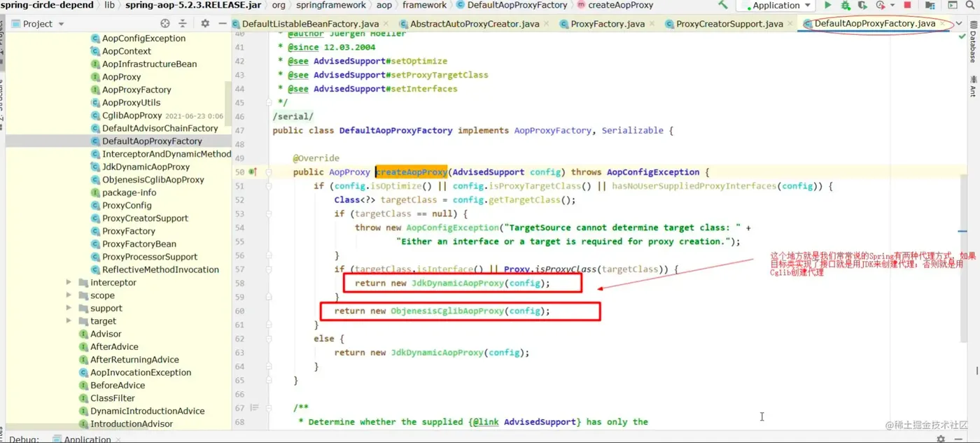Viewport: 980px width, 443px height.
Task: Select AfterReturningAdvice in project tree
Action: click(134, 359)
